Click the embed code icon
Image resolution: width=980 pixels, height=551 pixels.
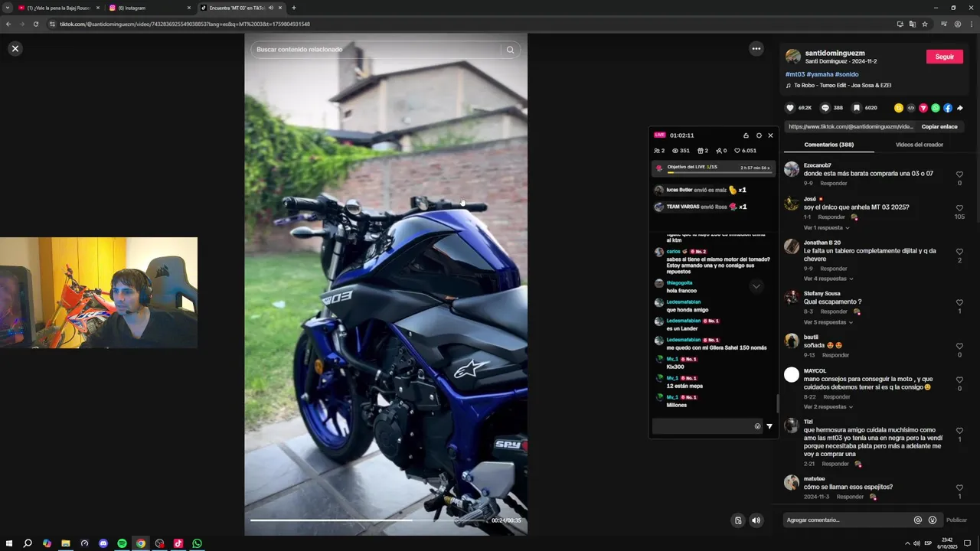point(911,108)
